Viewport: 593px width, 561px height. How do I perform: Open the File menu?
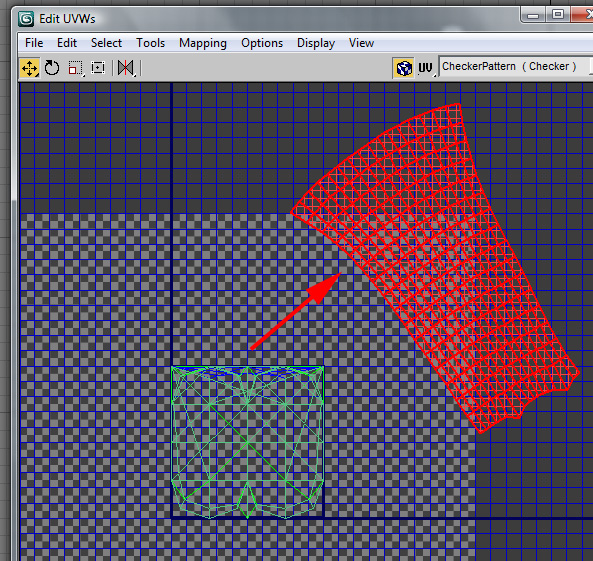[x=34, y=43]
